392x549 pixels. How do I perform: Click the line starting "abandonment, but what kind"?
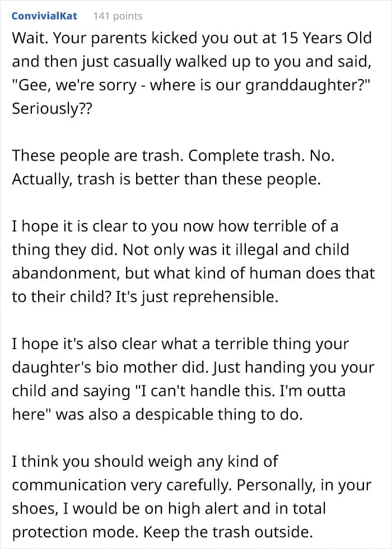193,273
